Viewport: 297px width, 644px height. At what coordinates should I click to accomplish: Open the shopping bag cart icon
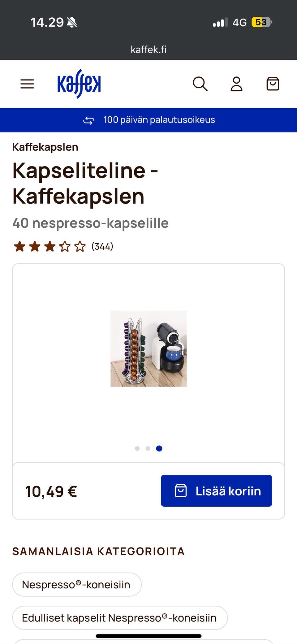273,84
